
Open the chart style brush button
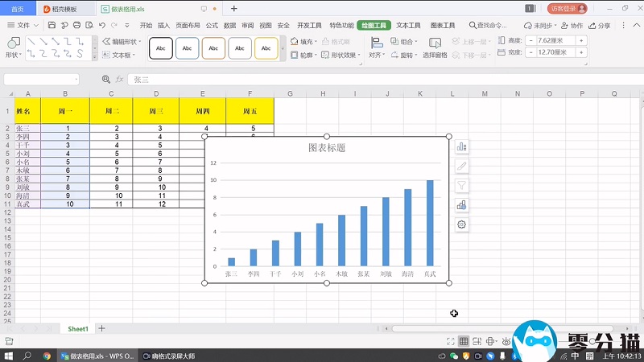462,166
